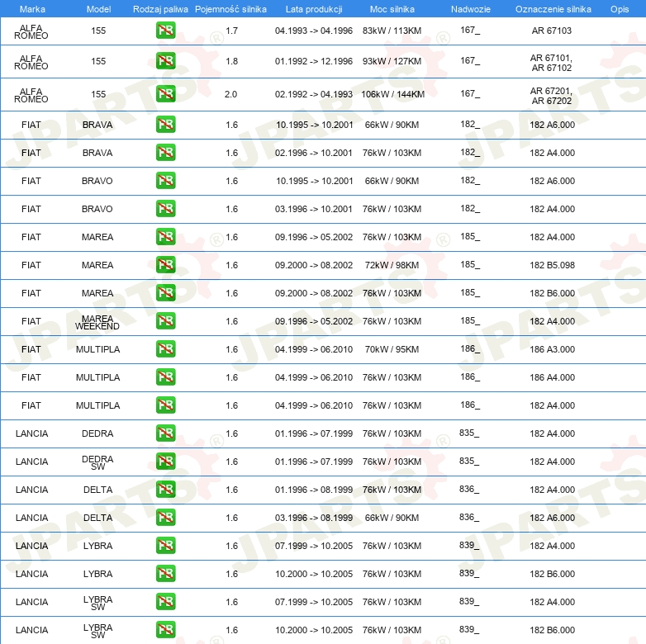Viewport: 646px width, 644px height.
Task: Click fuel icon for Fiat Marea 72kW / 98KM
Action: 165,265
